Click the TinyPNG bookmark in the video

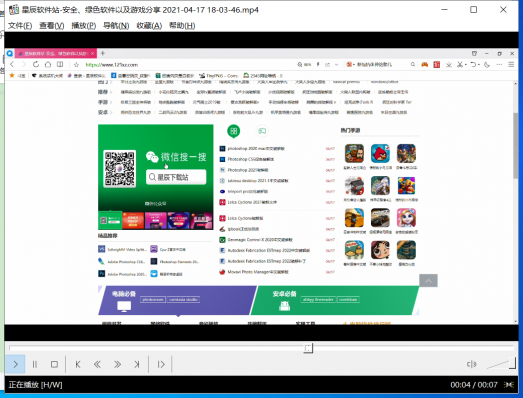pos(218,76)
